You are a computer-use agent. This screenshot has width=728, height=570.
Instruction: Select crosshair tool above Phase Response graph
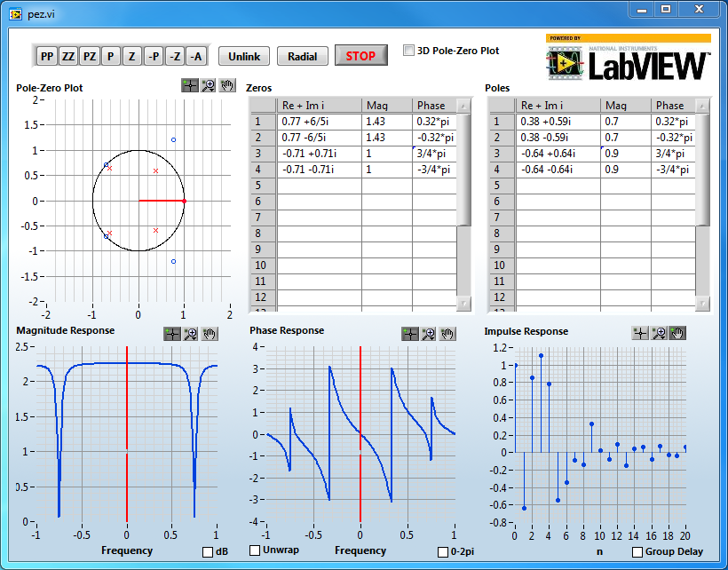click(x=410, y=334)
